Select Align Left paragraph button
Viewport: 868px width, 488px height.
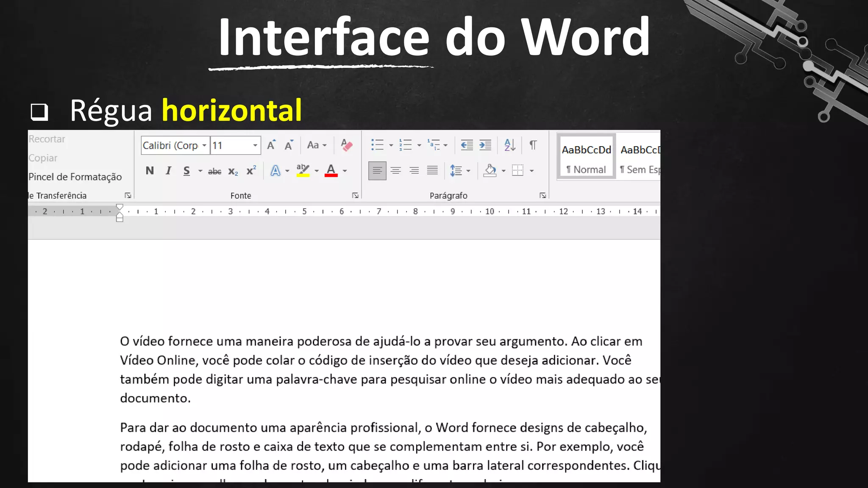(377, 171)
